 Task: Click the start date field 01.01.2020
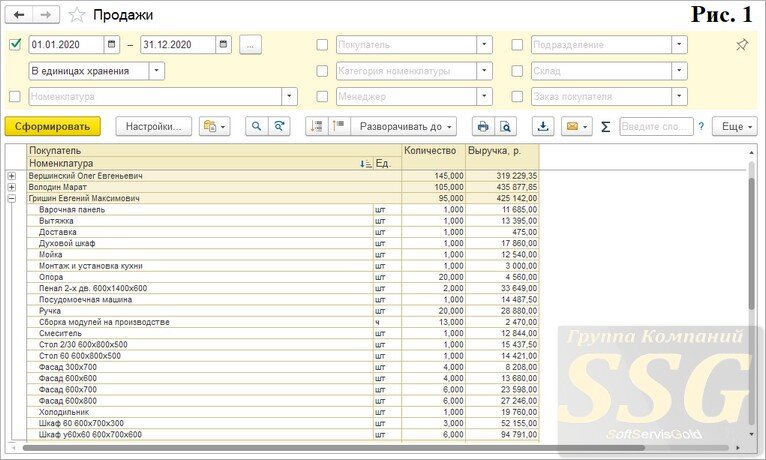(x=66, y=44)
